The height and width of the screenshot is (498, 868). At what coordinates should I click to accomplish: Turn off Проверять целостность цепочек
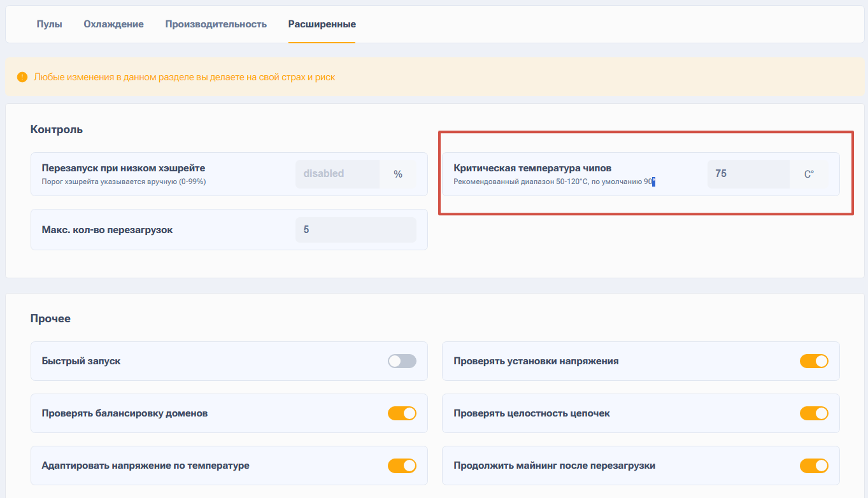814,413
